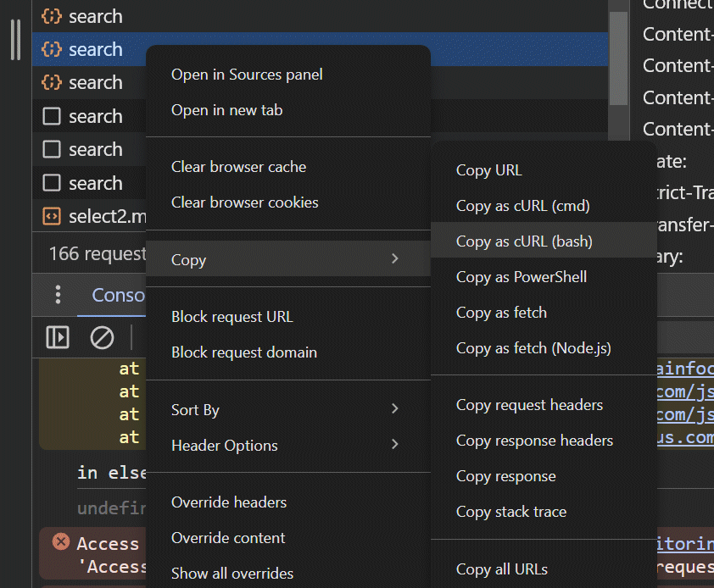This screenshot has height=588, width=714.
Task: Click the clear console icon
Action: (102, 337)
